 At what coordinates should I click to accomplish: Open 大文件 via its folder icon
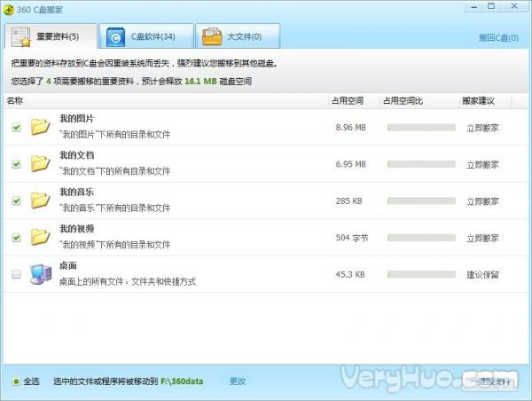click(x=211, y=37)
